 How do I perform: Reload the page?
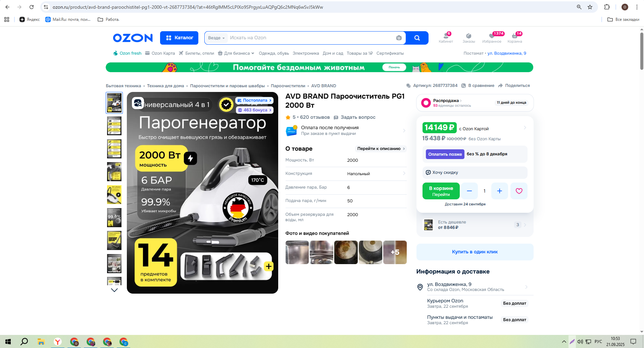(x=32, y=7)
